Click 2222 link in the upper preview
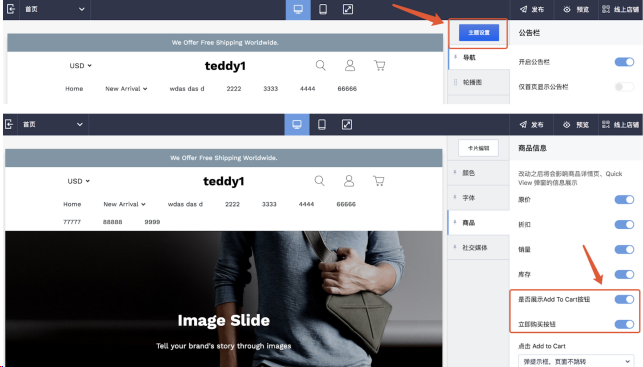 click(234, 89)
